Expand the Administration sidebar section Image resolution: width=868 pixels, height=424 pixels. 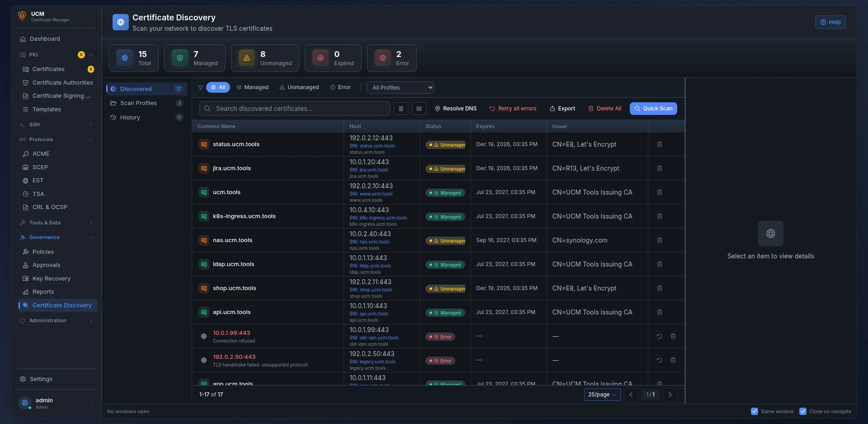(x=56, y=320)
